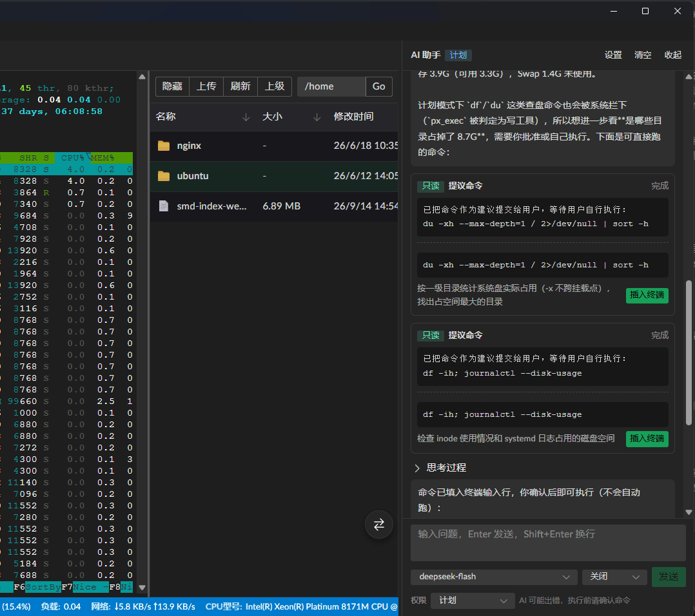
Task: Click the 名称 column header
Action: coord(166,117)
